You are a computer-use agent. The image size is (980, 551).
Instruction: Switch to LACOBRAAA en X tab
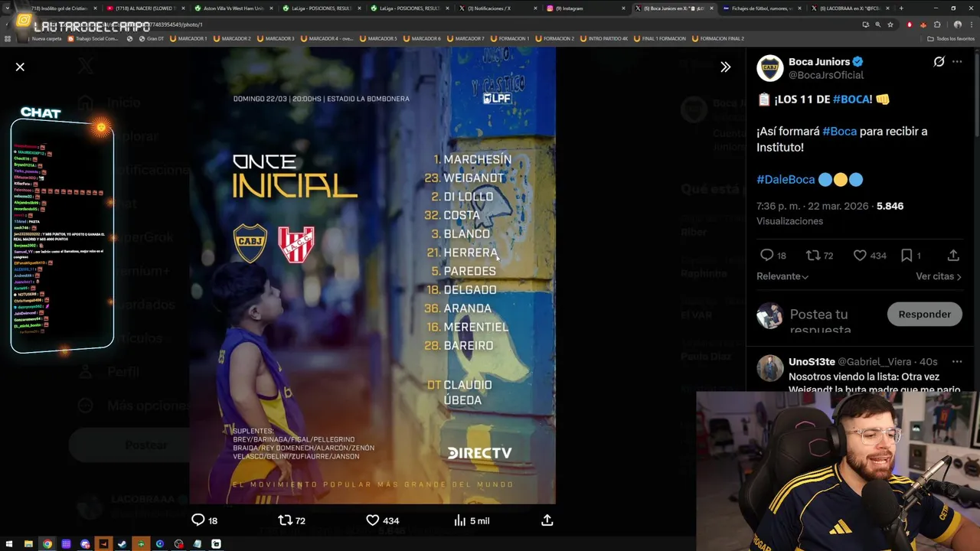(848, 8)
